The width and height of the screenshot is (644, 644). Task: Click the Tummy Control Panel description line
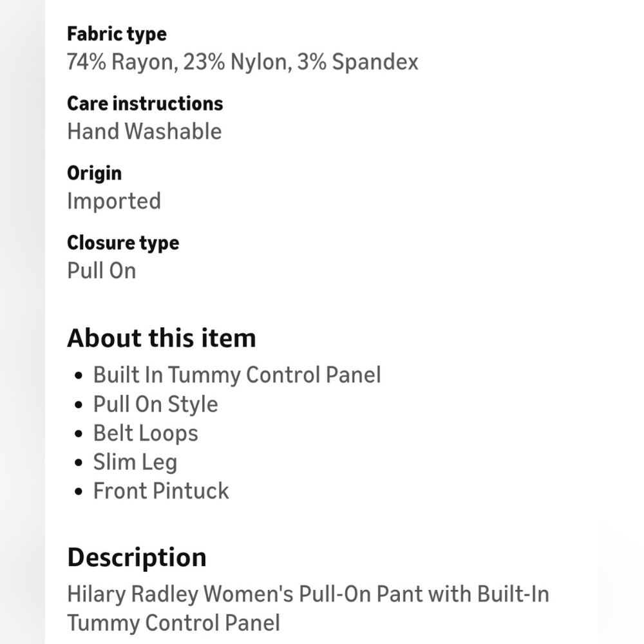point(173,623)
